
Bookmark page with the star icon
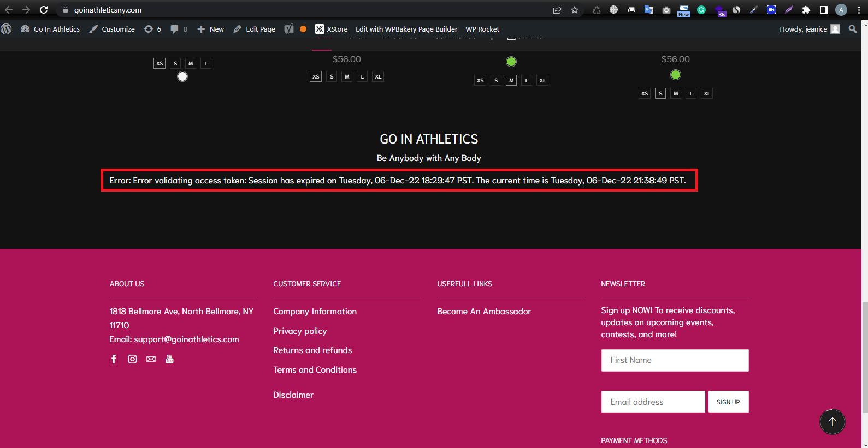575,10
